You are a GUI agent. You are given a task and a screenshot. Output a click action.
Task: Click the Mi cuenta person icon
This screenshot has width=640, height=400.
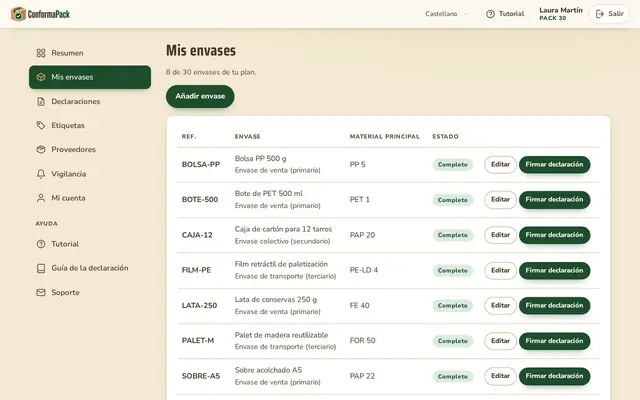click(41, 198)
